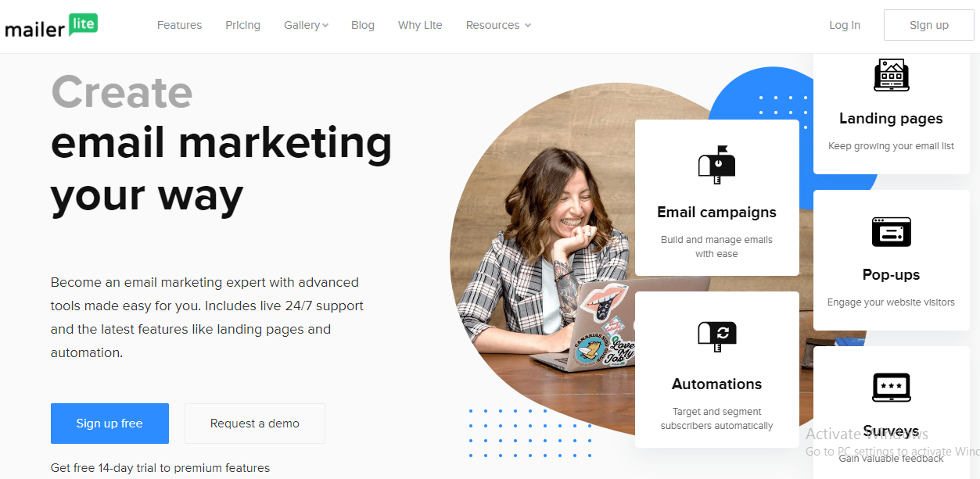The image size is (980, 479).
Task: Open the Email campaigns card title
Action: [x=716, y=213]
